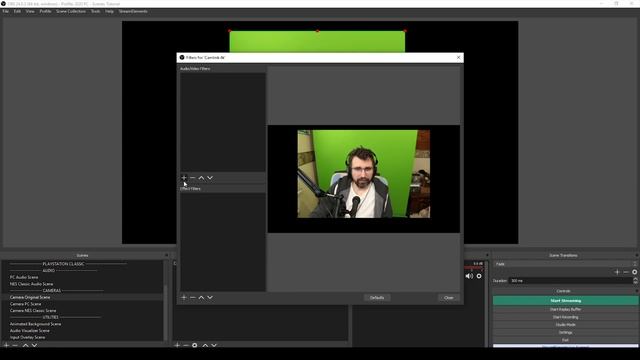Open Settings from the Controls panel
Image resolution: width=640 pixels, height=360 pixels.
pyautogui.click(x=565, y=332)
